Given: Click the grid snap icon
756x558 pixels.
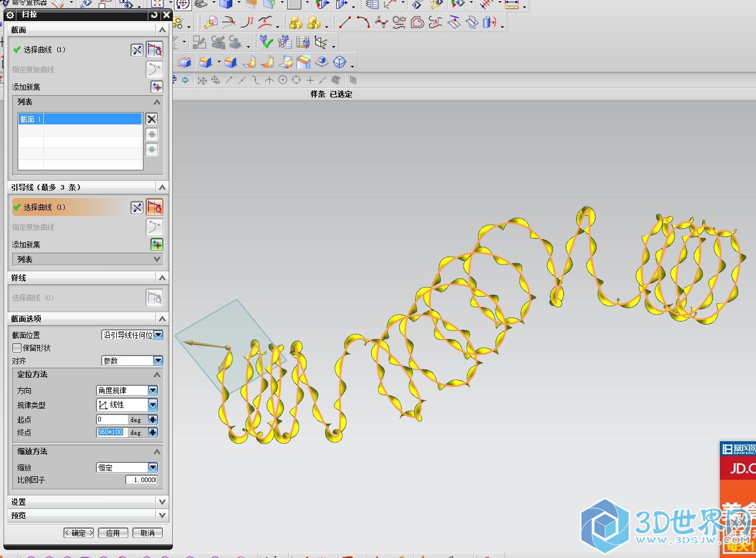Looking at the screenshot, I should pos(353,80).
